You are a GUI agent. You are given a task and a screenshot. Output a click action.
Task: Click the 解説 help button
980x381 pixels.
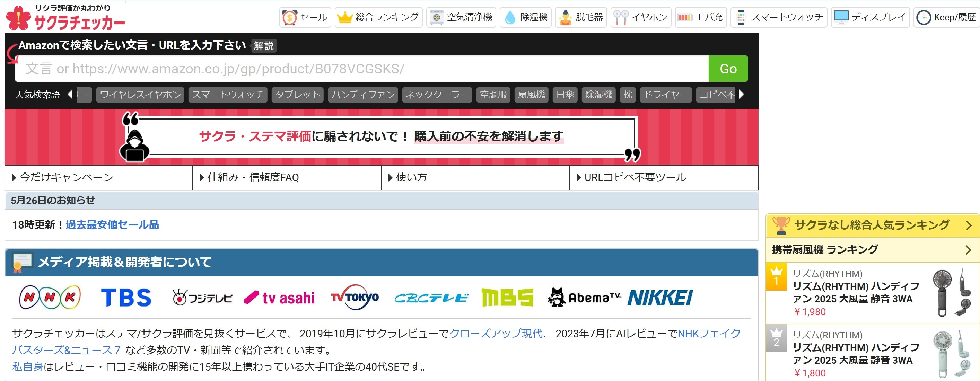tap(264, 46)
